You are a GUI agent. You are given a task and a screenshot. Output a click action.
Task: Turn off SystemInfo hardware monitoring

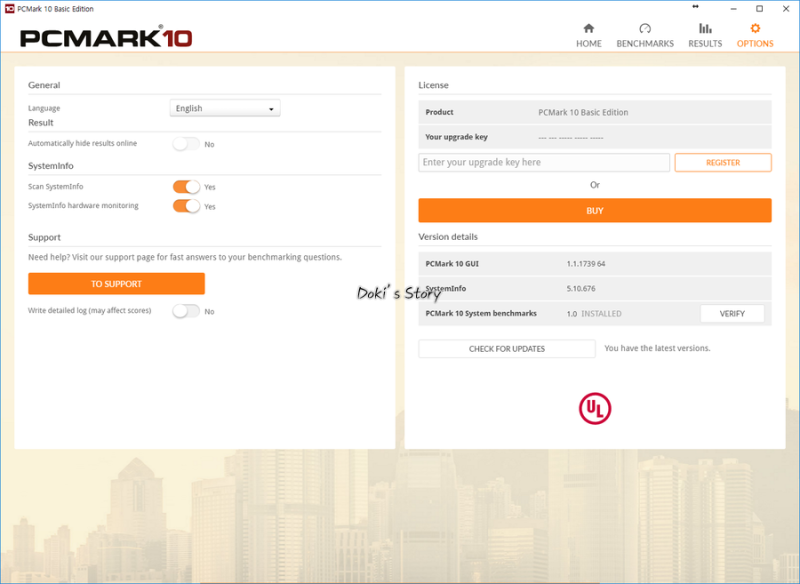pyautogui.click(x=186, y=206)
